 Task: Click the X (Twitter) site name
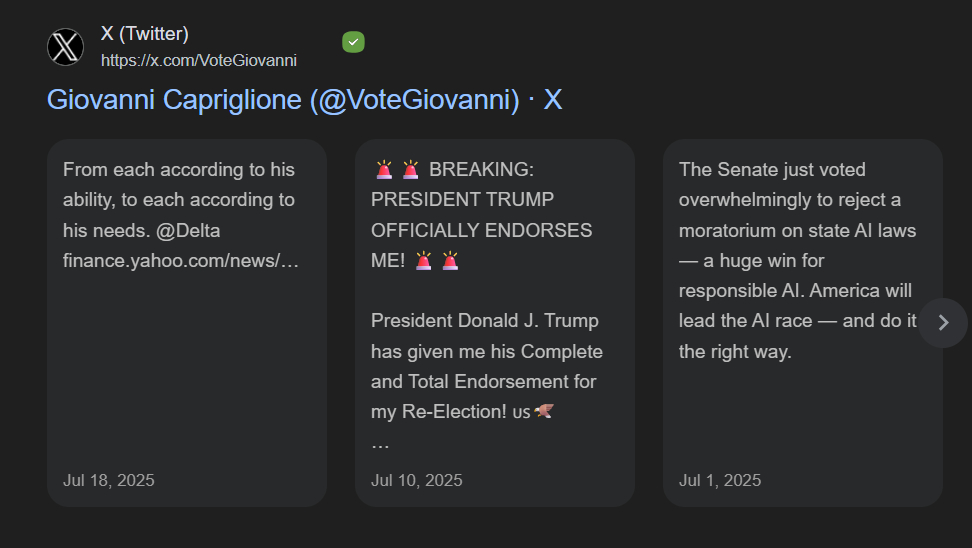coord(145,34)
